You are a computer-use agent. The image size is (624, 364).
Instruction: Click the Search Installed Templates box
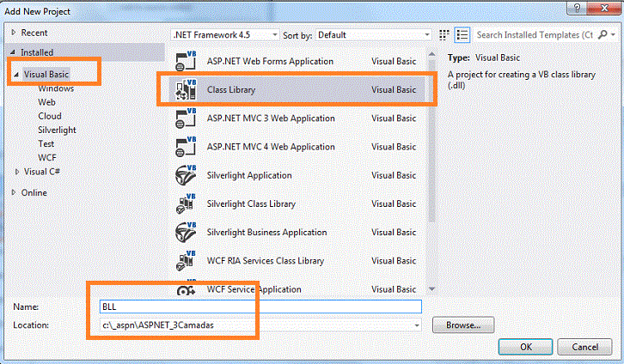point(535,35)
